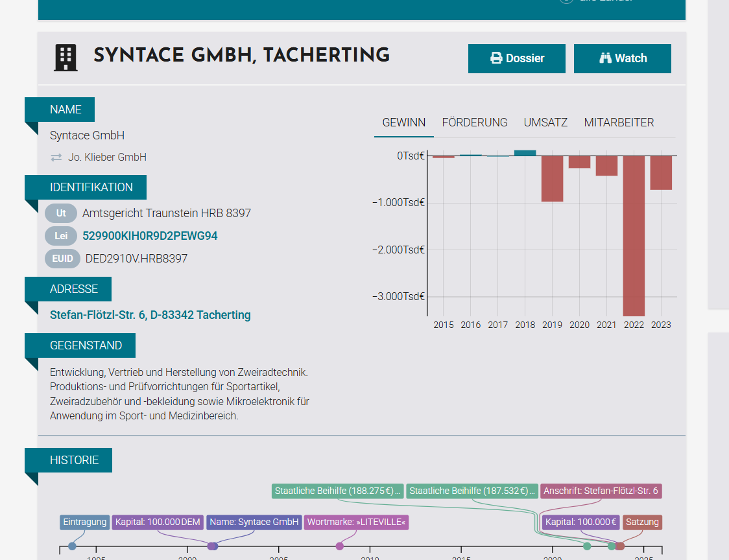This screenshot has width=729, height=560.
Task: Select the Mitarbeiter tab
Action: [x=619, y=122]
